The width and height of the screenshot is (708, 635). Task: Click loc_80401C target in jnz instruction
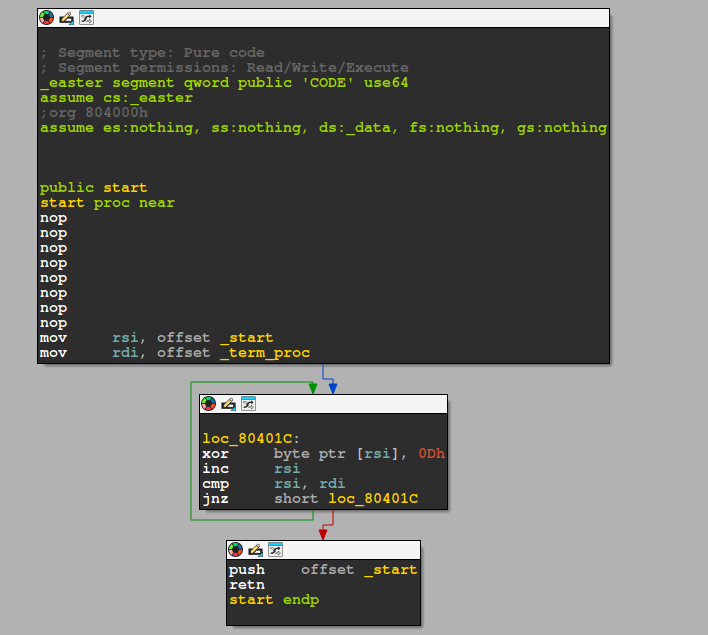[x=373, y=499]
